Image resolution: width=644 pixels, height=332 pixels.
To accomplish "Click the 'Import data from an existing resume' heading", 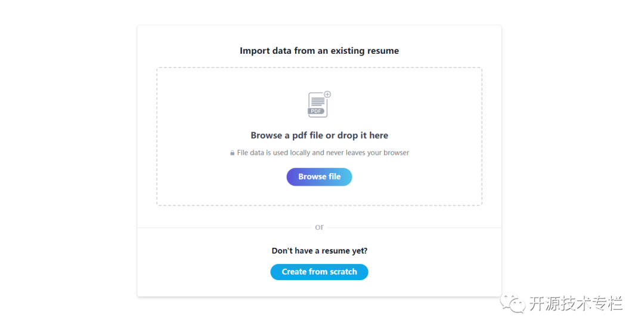I will pos(319,51).
